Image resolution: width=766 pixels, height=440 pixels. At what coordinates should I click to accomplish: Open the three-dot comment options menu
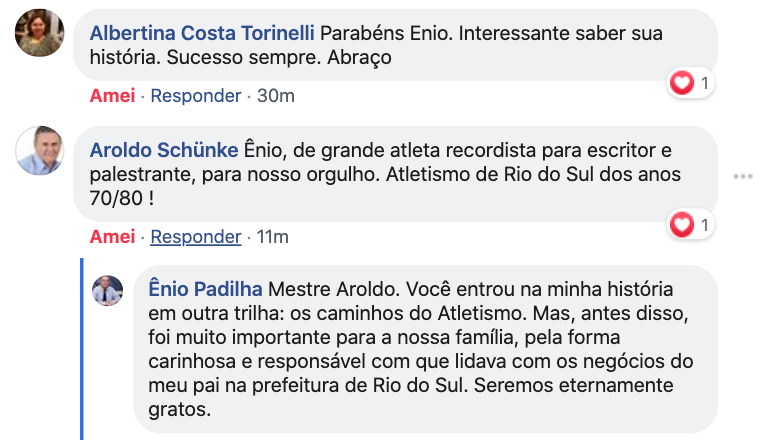(741, 176)
